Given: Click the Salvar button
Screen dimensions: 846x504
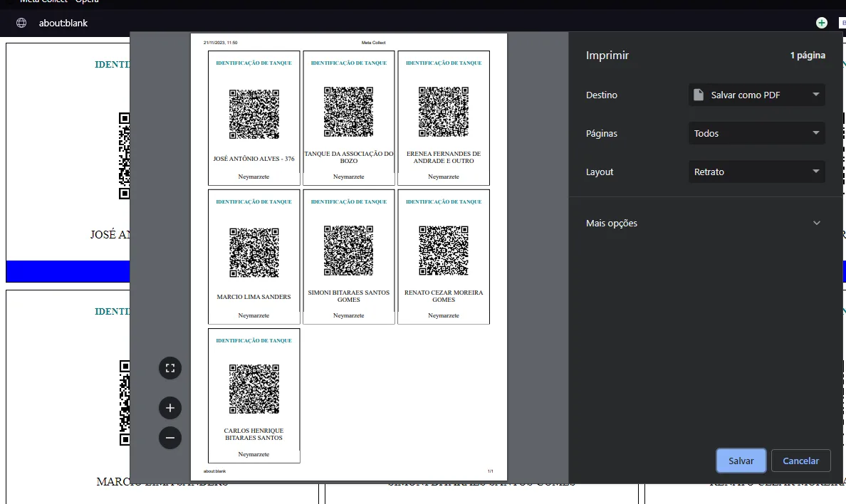Looking at the screenshot, I should [741, 461].
